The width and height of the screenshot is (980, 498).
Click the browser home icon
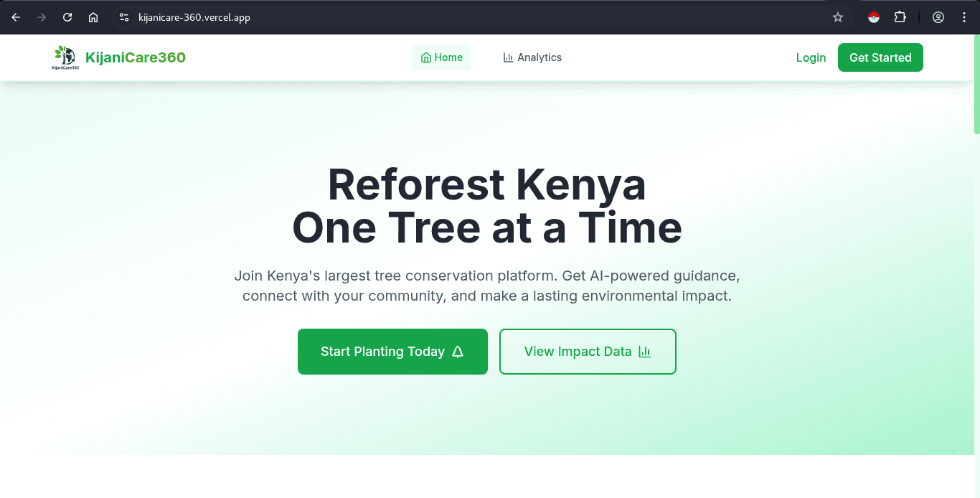(93, 17)
